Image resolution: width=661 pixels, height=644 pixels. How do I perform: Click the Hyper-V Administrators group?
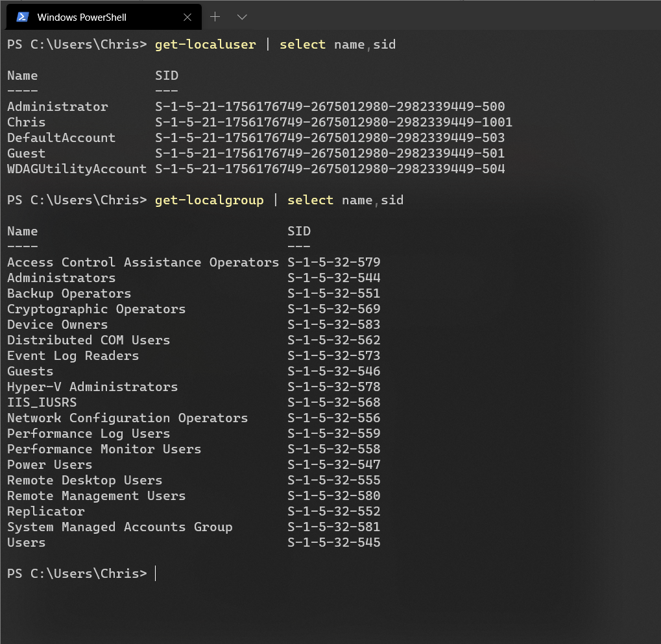click(92, 387)
